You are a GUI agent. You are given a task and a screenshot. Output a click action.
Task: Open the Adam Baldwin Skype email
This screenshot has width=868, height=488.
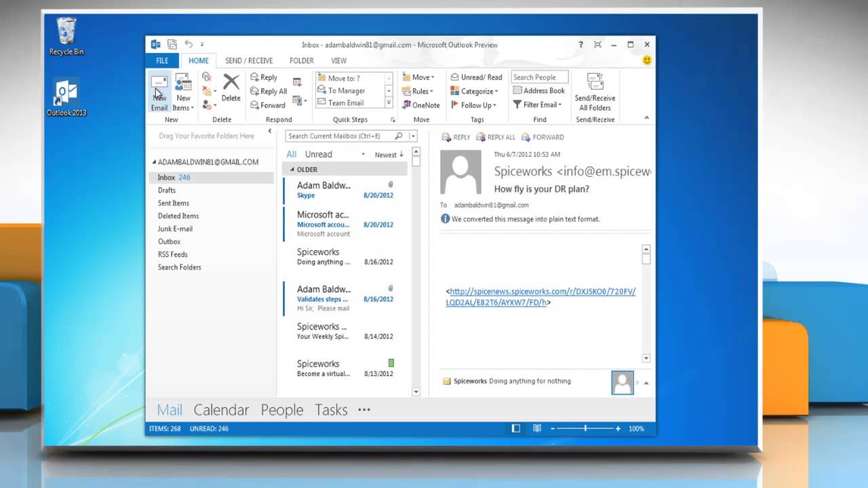[x=345, y=190]
